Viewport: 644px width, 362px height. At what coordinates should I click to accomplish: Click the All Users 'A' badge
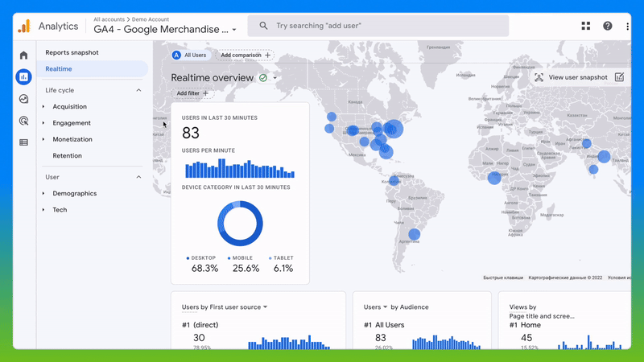coord(176,55)
